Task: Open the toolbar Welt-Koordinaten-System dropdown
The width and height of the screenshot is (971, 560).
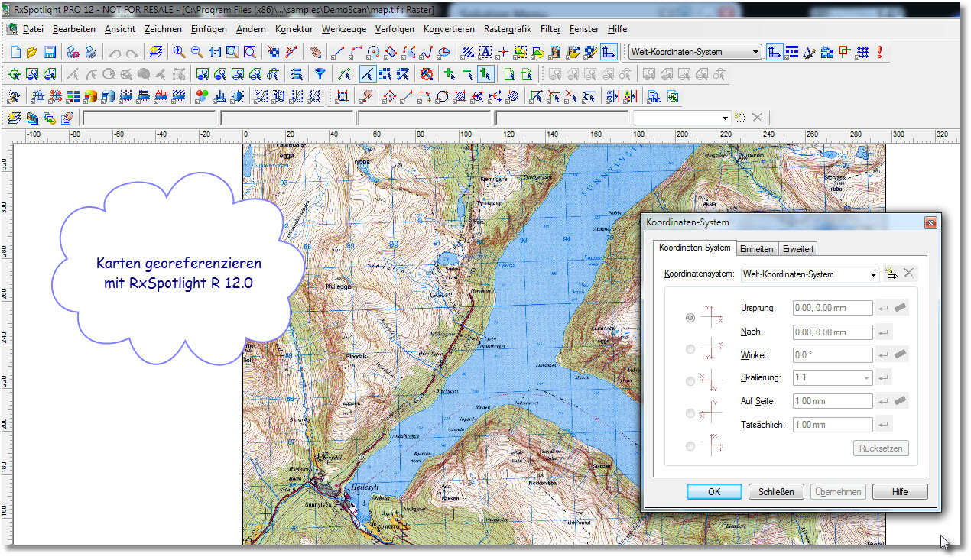Action: coord(755,52)
